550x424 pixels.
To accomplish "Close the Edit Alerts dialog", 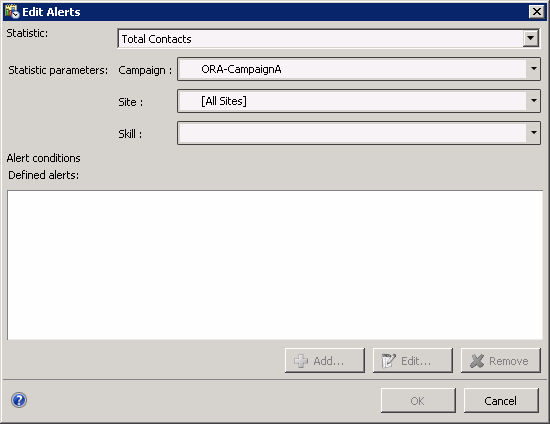I will (x=536, y=12).
